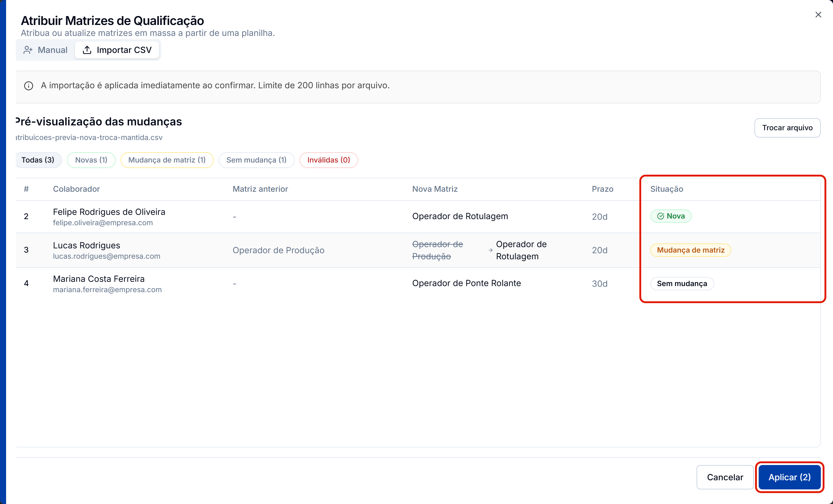833x504 pixels.
Task: Click Operador de Rotulagem in Felipe's row
Action: point(460,216)
